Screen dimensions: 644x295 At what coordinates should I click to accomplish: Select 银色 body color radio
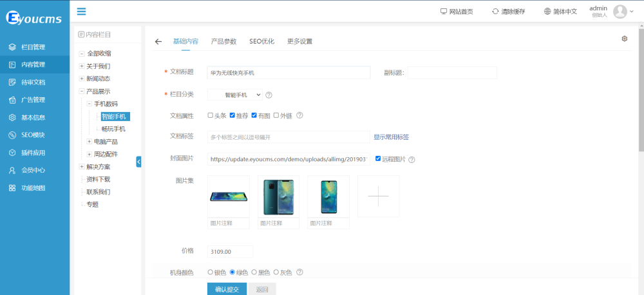coord(211,272)
